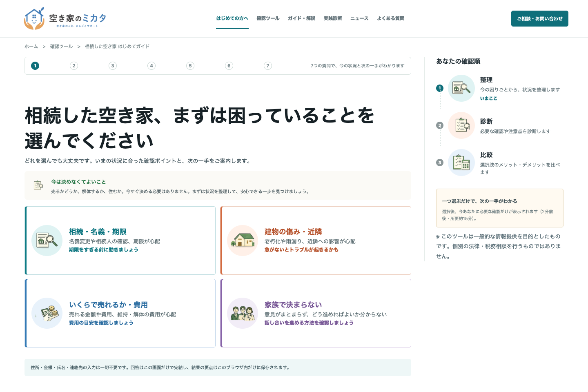Click the family people icon on 家族で決まらない card
Screen dimensions: 588x392
[243, 313]
